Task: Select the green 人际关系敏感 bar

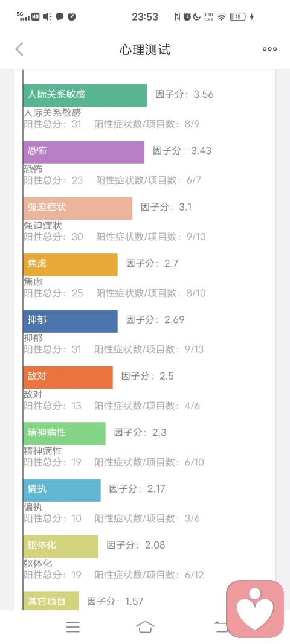Action: pyautogui.click(x=85, y=96)
